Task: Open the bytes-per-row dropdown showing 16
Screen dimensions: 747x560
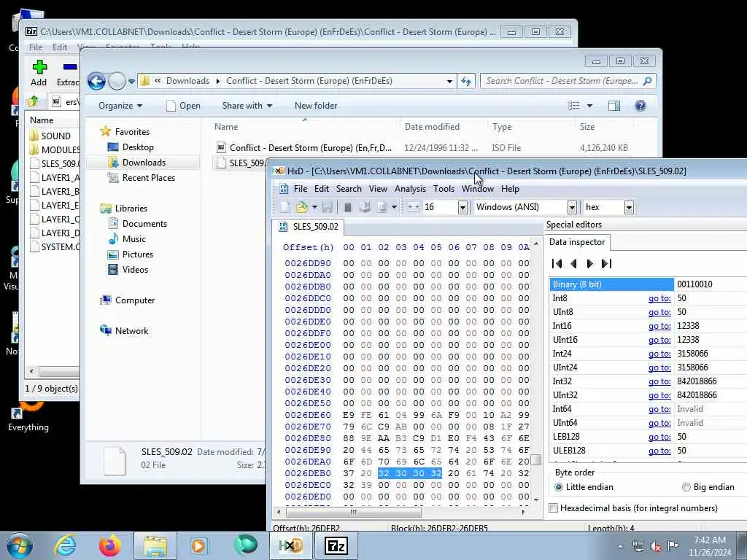Action: pyautogui.click(x=462, y=207)
